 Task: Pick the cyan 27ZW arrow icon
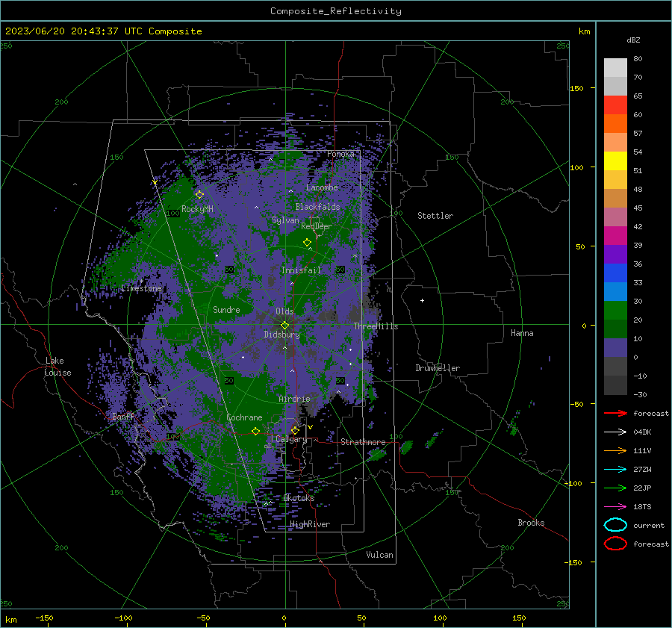[615, 470]
